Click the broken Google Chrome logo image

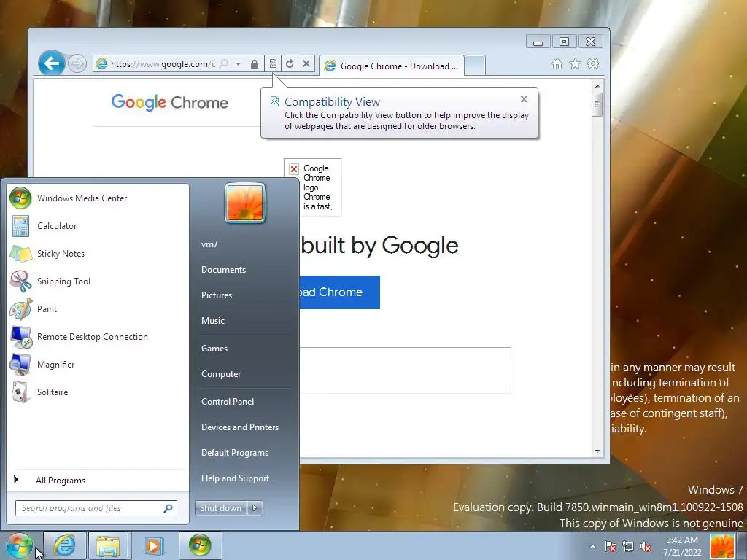point(312,187)
